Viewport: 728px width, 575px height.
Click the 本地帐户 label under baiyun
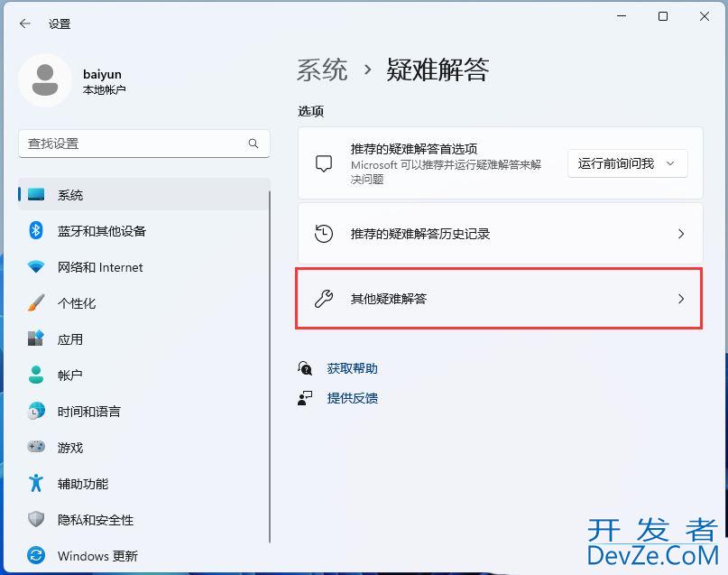[x=104, y=89]
